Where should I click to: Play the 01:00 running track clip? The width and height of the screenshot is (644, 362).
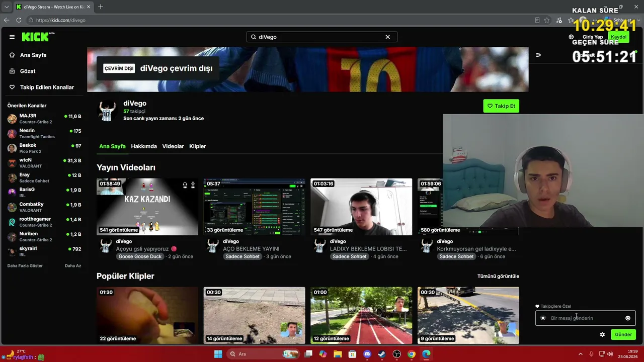pyautogui.click(x=361, y=315)
